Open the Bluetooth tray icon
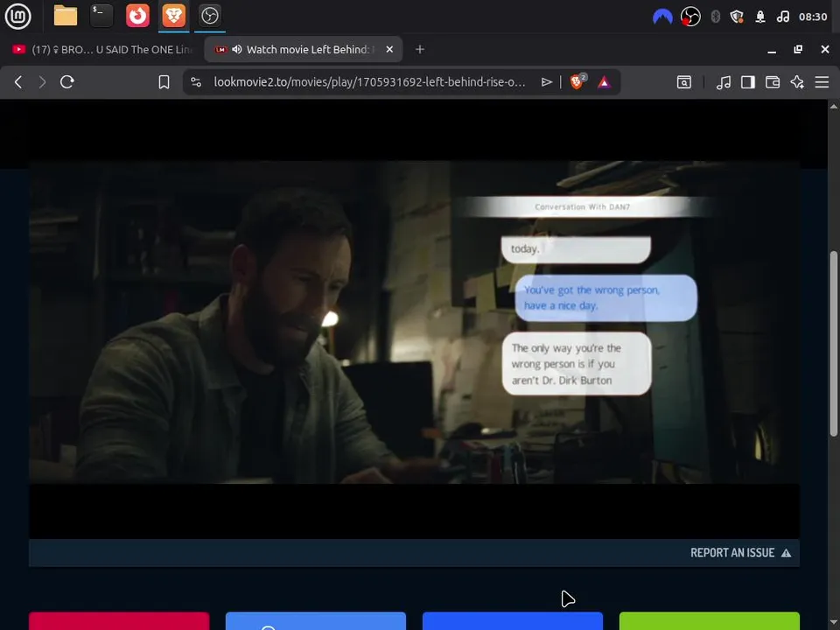840x630 pixels. coord(715,17)
